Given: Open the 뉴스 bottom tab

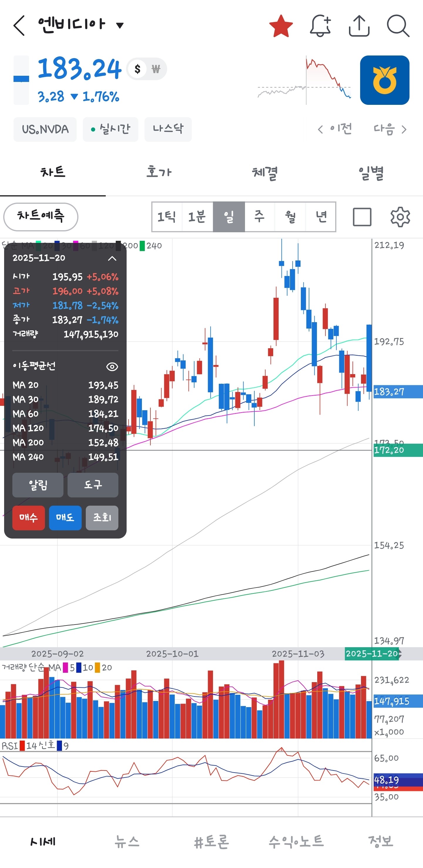Looking at the screenshot, I should pyautogui.click(x=127, y=841).
